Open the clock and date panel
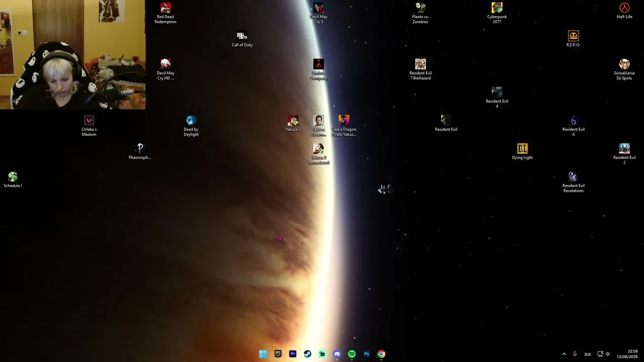Image resolution: width=644 pixels, height=362 pixels. [x=628, y=354]
